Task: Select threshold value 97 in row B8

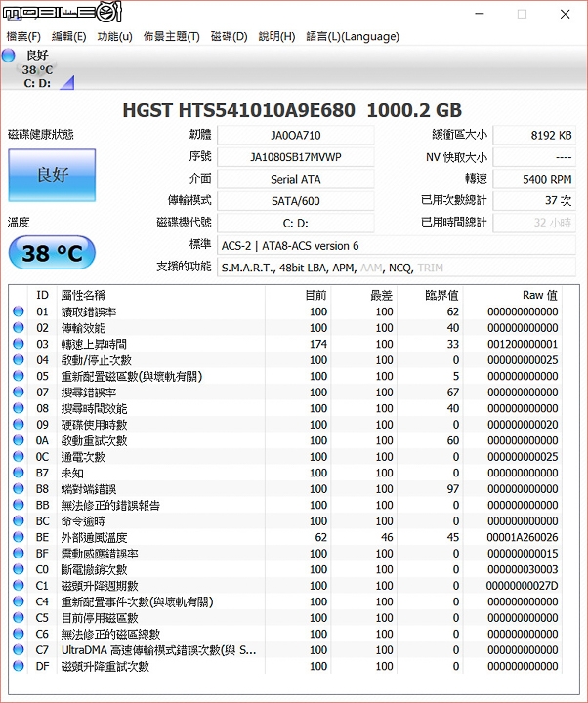Action: pos(452,489)
